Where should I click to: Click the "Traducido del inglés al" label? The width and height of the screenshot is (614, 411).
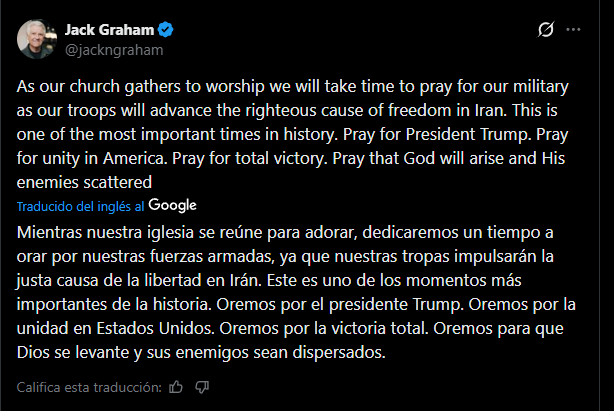coord(80,205)
